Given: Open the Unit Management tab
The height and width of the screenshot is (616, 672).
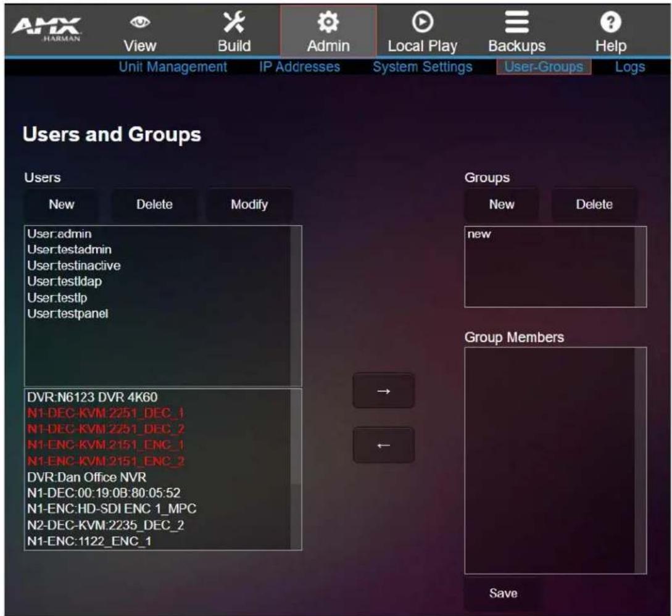Looking at the screenshot, I should tap(173, 67).
